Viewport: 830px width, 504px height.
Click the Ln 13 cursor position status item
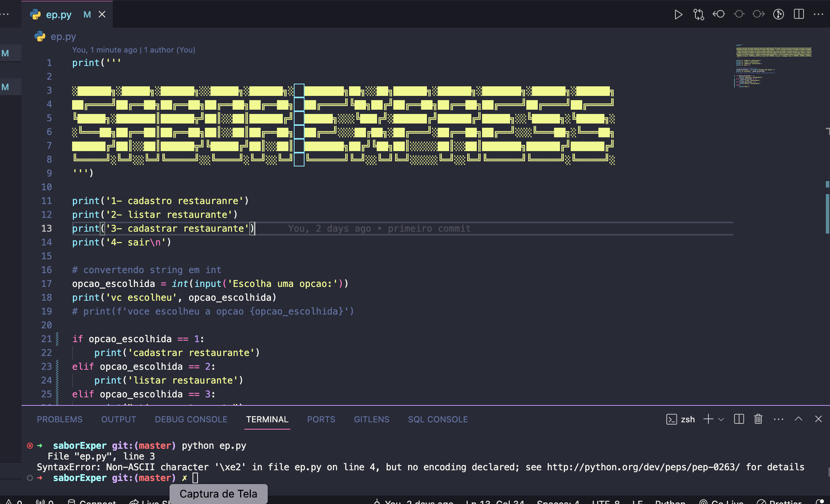495,502
